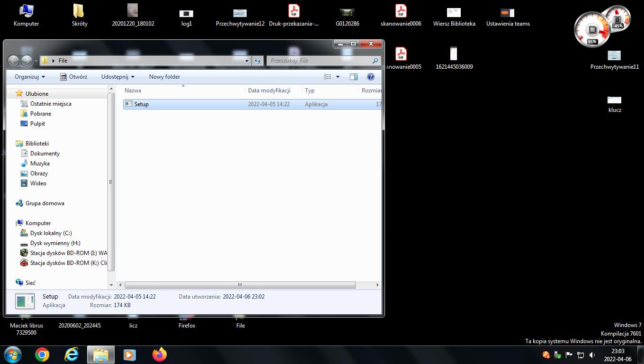Image resolution: width=644 pixels, height=364 pixels.
Task: Open the Organizuj dropdown menu
Action: (30, 77)
